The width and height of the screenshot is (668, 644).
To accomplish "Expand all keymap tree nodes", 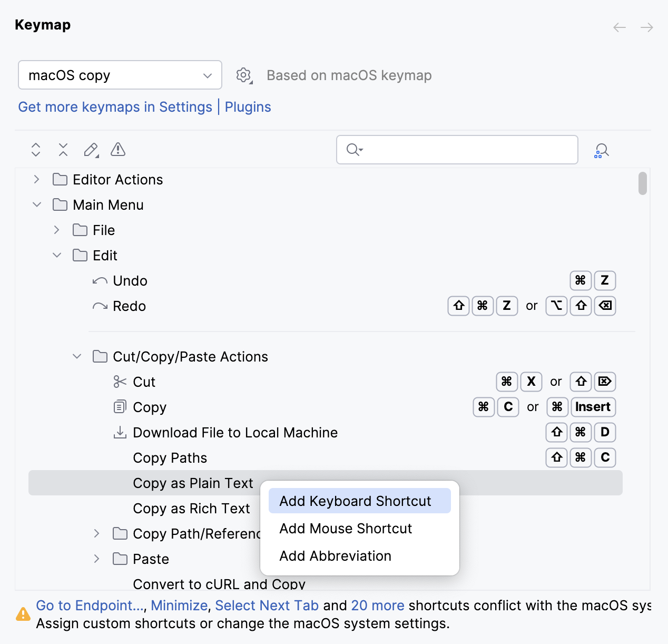I will (35, 150).
